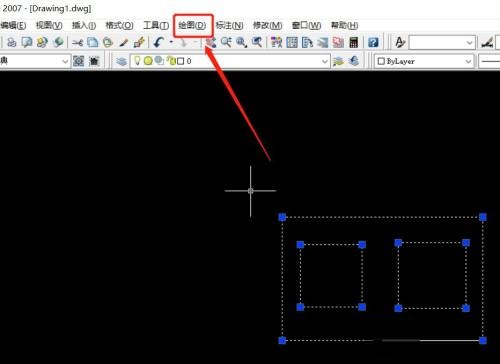Open Plot Preview from the toolbar
This screenshot has width=500, height=364.
click(x=27, y=42)
